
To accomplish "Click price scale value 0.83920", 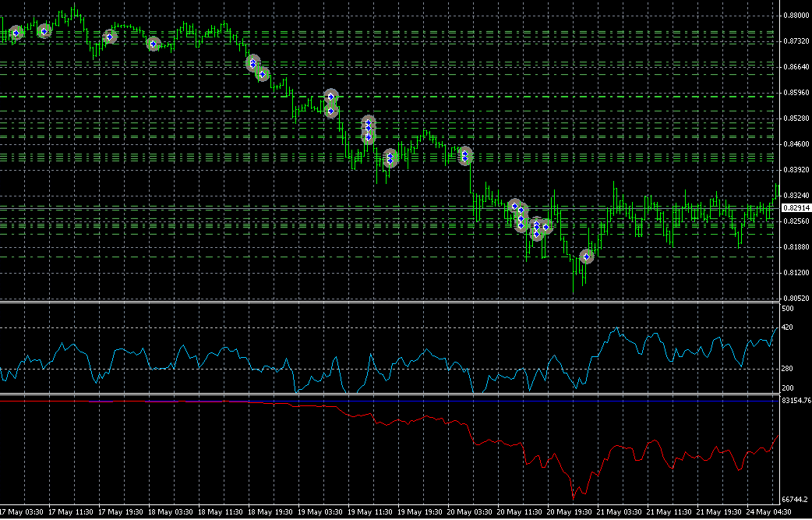I will 796,170.
